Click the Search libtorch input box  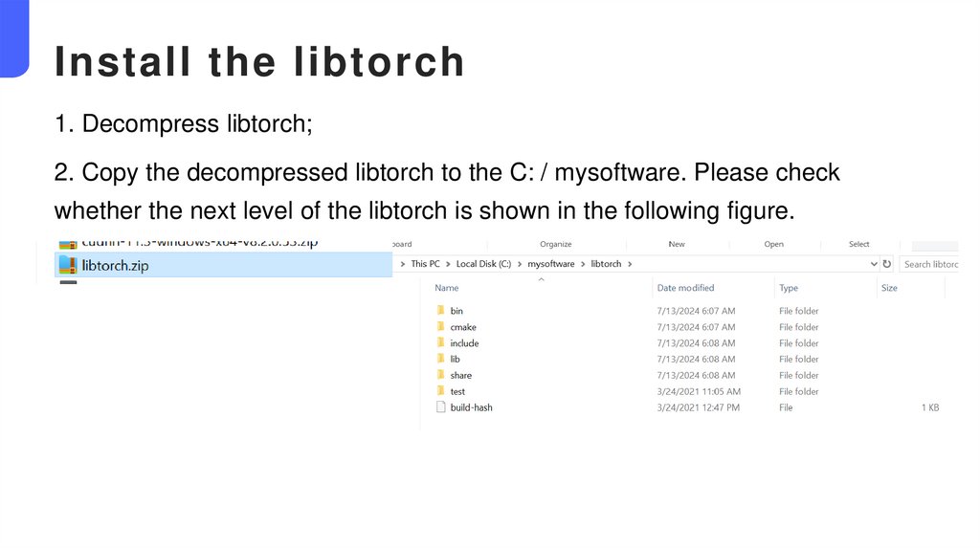coord(930,264)
